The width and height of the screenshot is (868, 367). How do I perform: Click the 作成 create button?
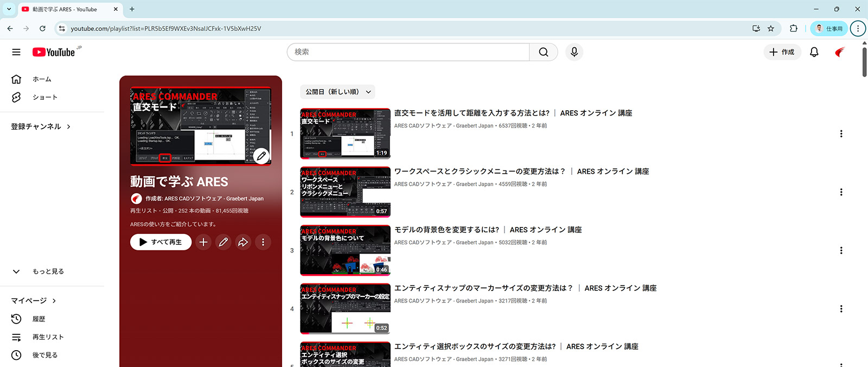[x=782, y=52]
